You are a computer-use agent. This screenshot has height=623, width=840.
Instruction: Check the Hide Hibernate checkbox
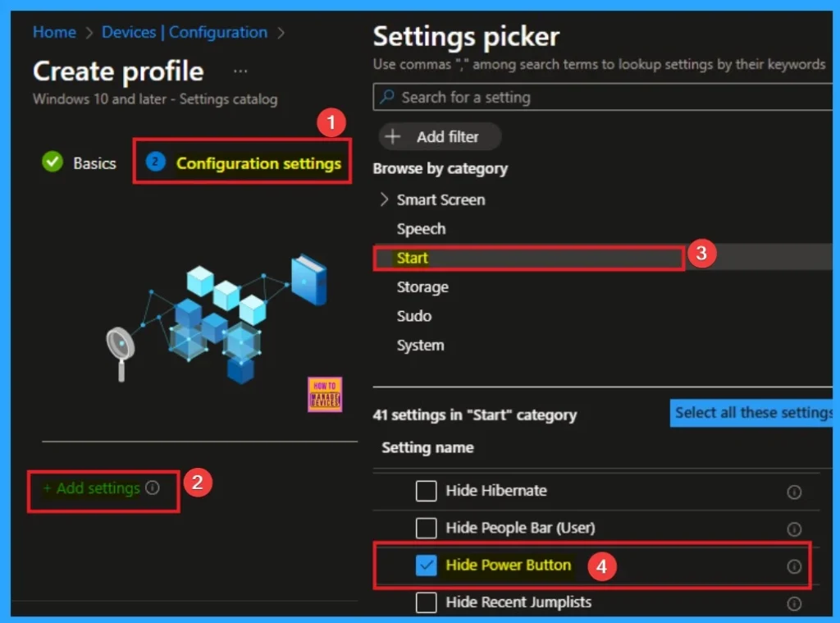(x=426, y=491)
